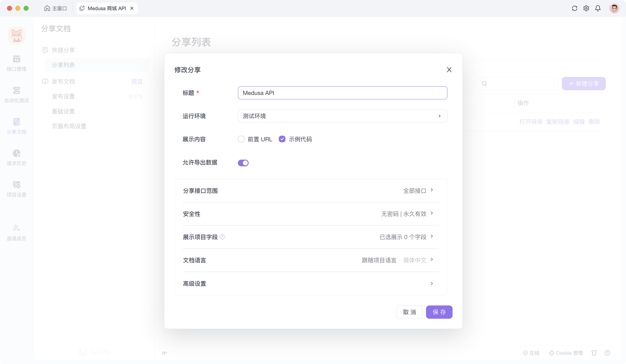
Task: Click the 标题 input field
Action: [x=342, y=93]
